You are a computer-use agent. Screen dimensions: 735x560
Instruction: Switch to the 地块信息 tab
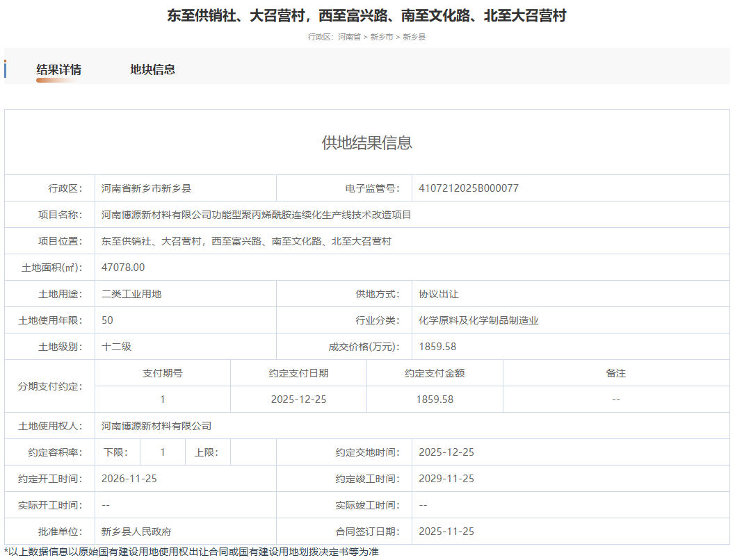point(152,69)
